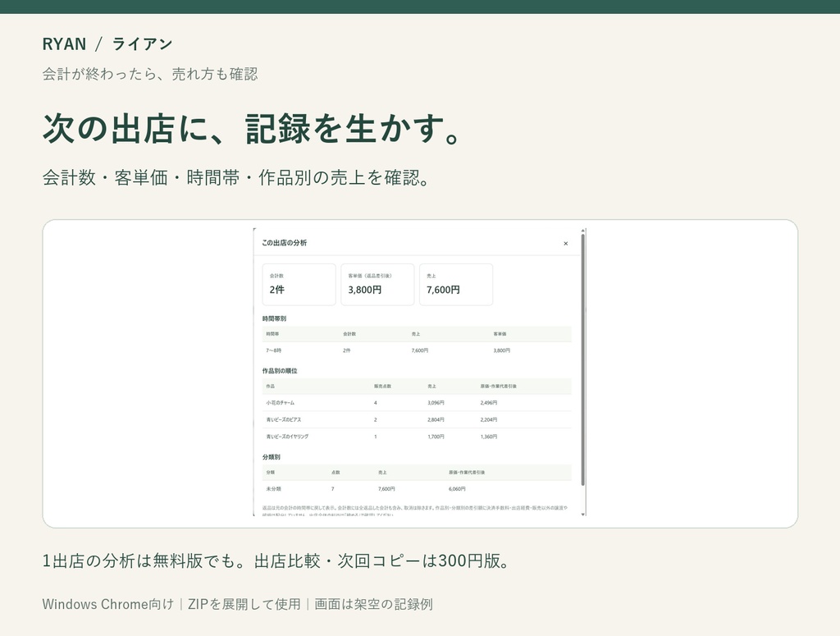Click 7,600円 in the 未分類 row
This screenshot has width=840, height=636.
pyautogui.click(x=386, y=489)
